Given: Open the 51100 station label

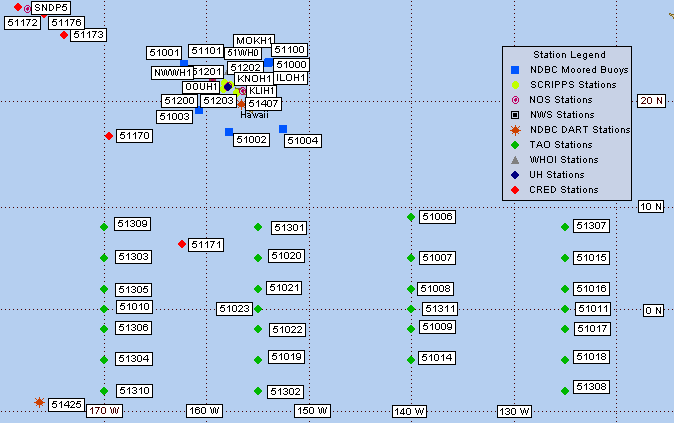Looking at the screenshot, I should pyautogui.click(x=290, y=50).
